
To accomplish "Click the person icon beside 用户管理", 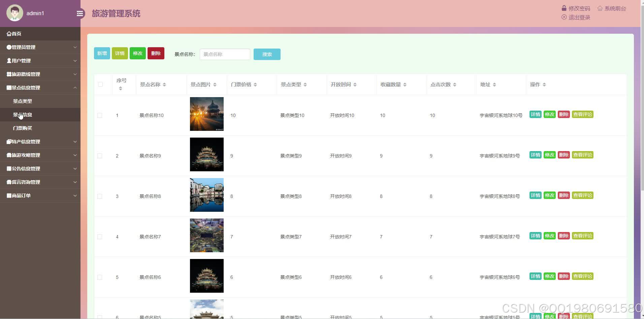I will 9,61.
